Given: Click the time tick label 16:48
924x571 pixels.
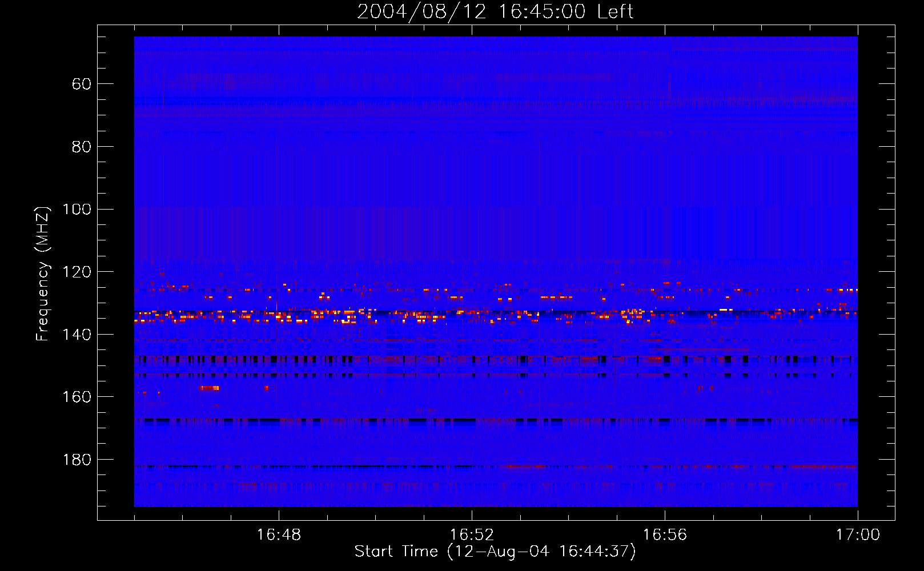Looking at the screenshot, I should (279, 535).
